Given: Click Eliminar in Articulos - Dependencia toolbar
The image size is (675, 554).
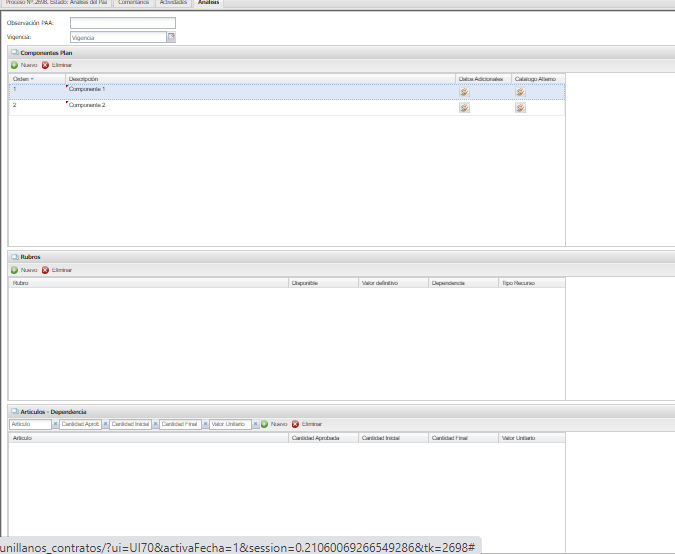Looking at the screenshot, I should [307, 424].
